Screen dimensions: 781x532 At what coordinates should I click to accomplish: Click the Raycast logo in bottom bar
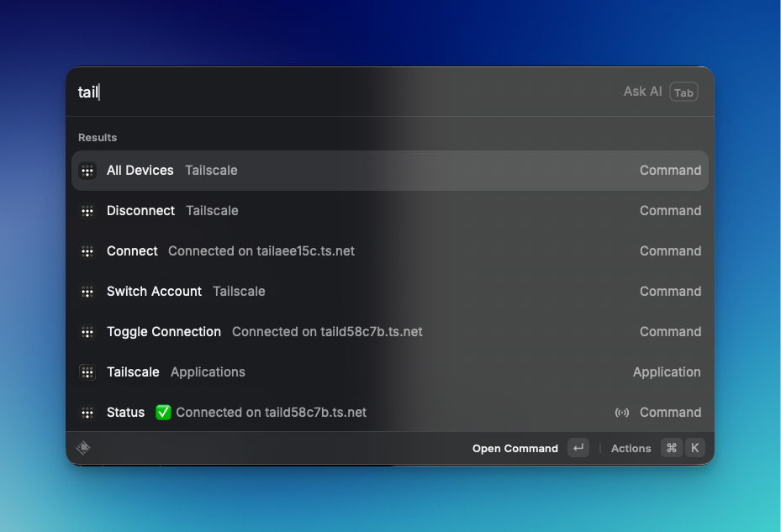(x=83, y=448)
